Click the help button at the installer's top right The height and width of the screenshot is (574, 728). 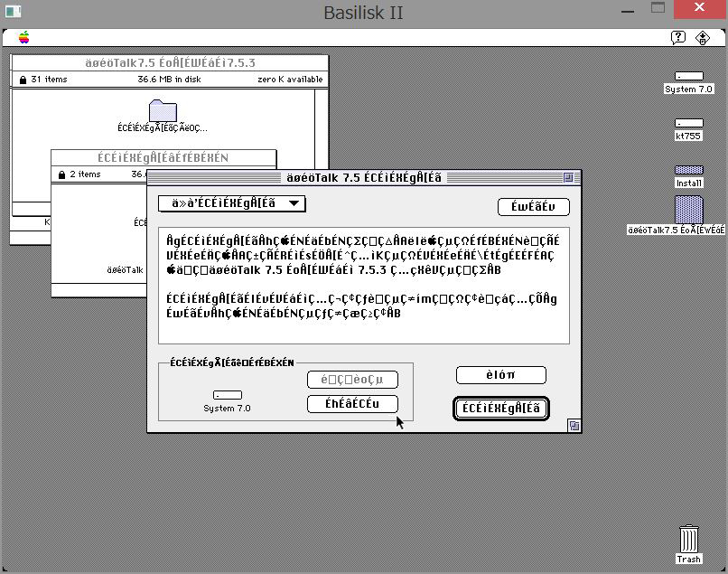tap(534, 207)
